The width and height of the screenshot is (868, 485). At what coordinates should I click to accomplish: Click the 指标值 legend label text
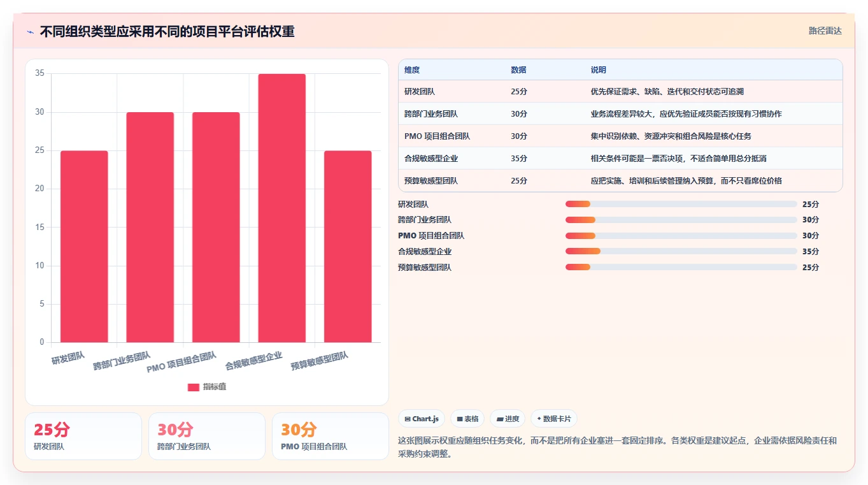(215, 387)
